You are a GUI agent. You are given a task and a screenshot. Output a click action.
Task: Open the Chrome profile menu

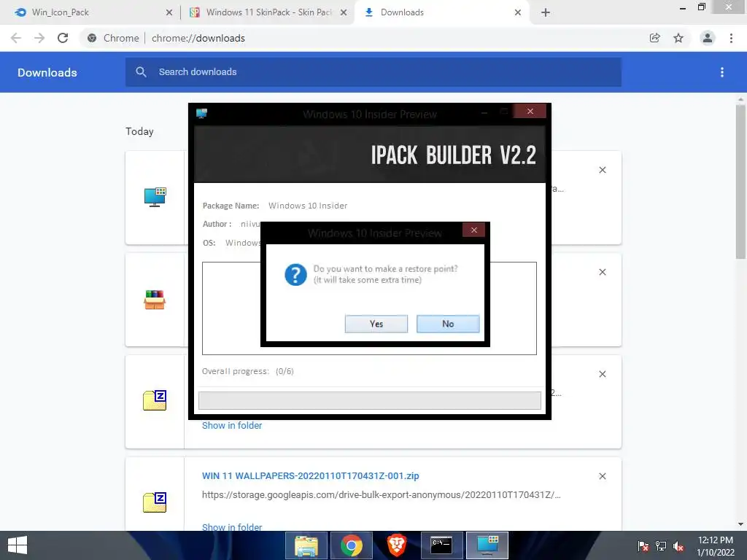pos(708,38)
